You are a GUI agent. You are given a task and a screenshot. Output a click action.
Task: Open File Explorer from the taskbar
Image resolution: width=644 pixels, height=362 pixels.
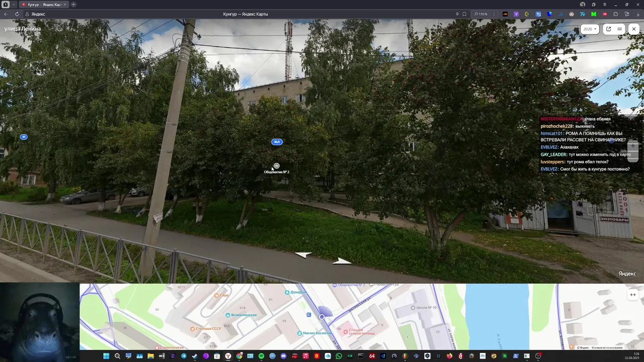coord(150,356)
